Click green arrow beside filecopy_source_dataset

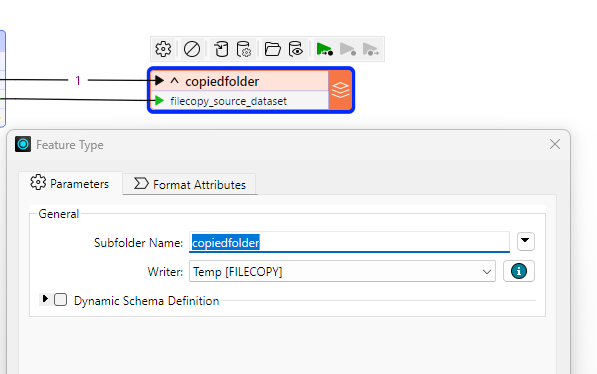[159, 101]
